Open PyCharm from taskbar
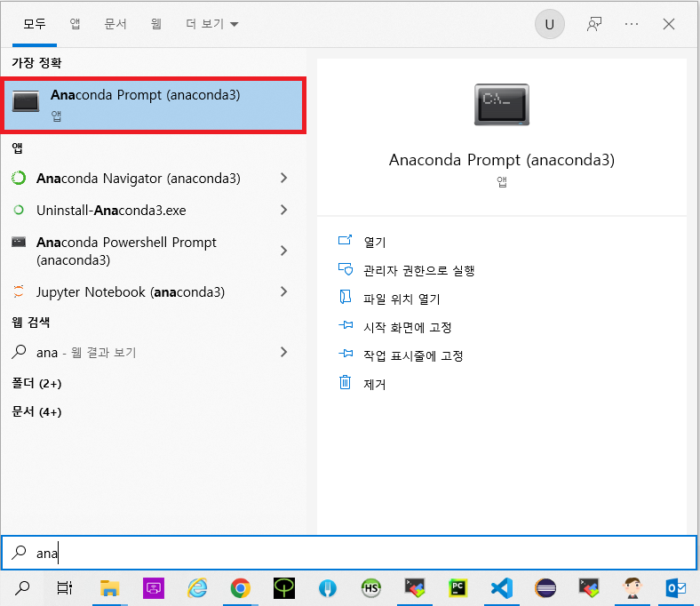 [x=458, y=588]
